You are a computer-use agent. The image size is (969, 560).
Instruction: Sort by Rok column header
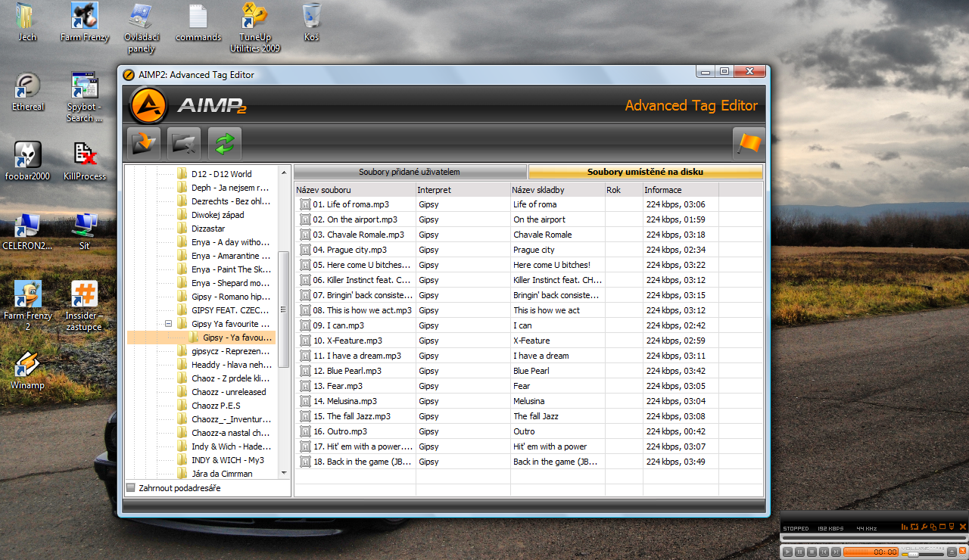click(624, 190)
